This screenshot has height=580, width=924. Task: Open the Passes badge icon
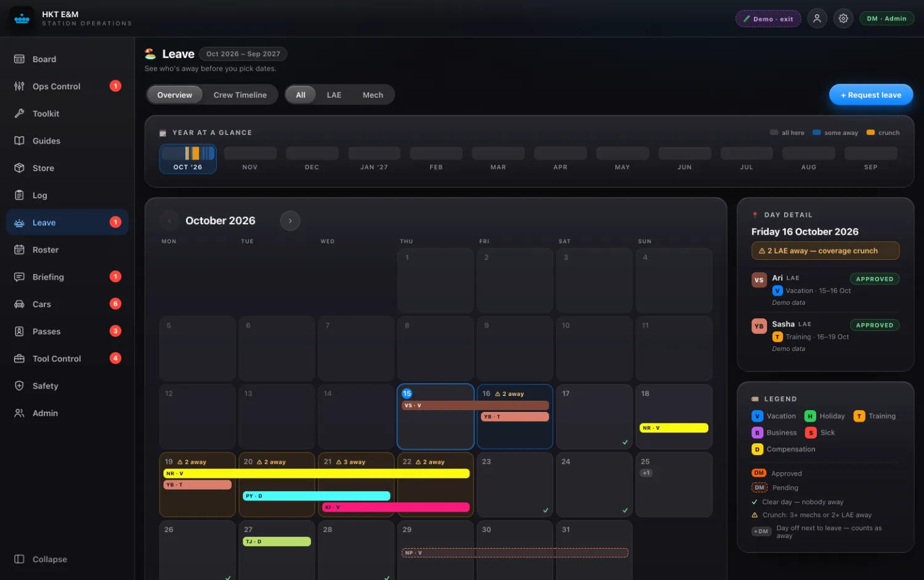click(19, 331)
